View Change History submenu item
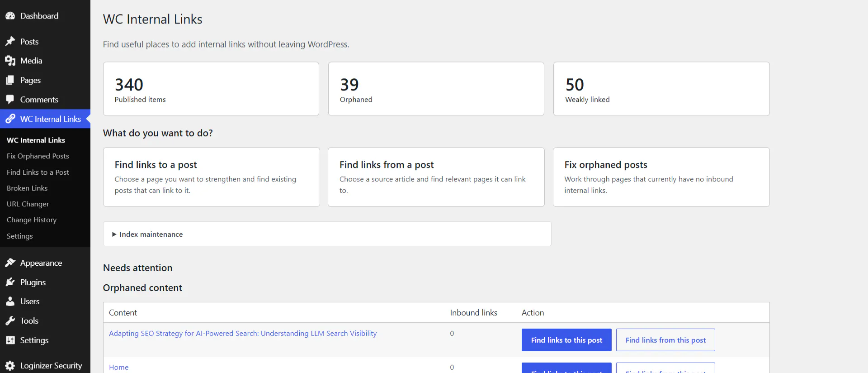The image size is (868, 373). (x=32, y=220)
